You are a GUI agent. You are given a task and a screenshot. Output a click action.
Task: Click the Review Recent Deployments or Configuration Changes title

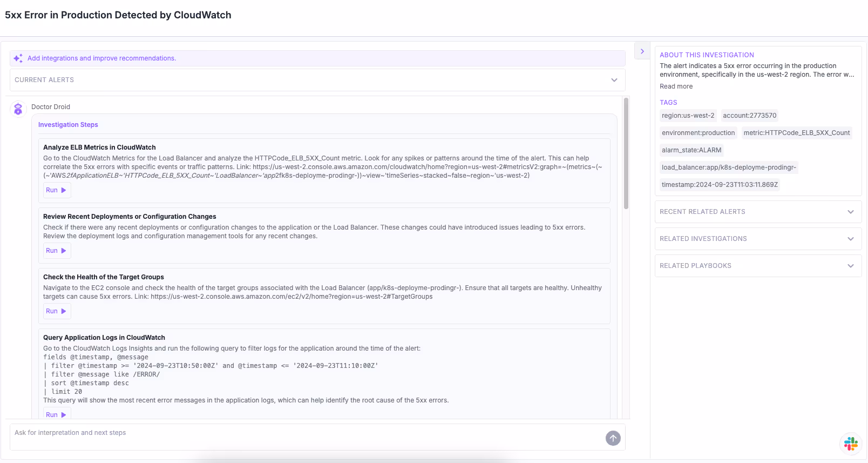point(130,217)
